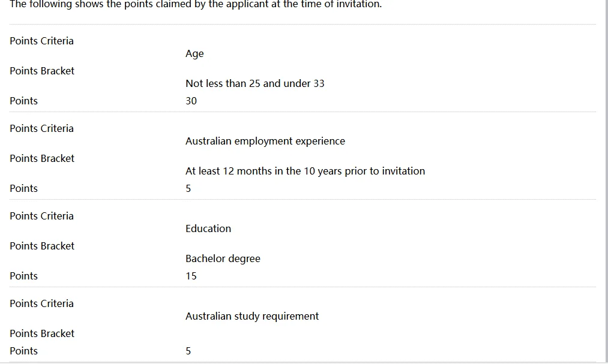Click the 30 points value for Age
The width and height of the screenshot is (608, 364).
(x=191, y=101)
